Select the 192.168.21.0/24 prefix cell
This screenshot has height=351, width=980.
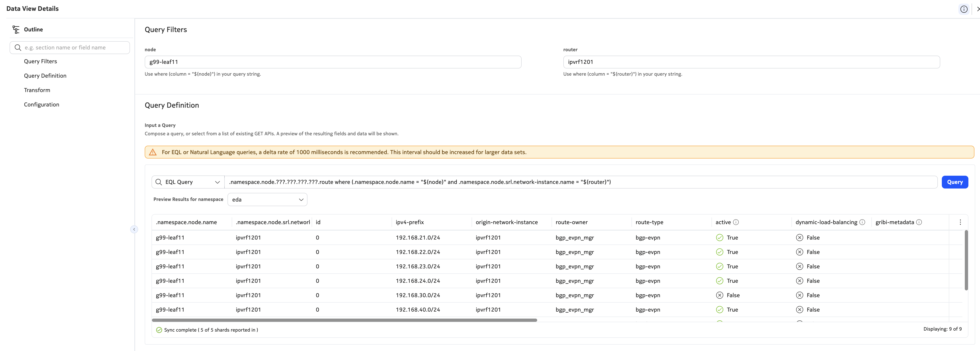(x=417, y=238)
